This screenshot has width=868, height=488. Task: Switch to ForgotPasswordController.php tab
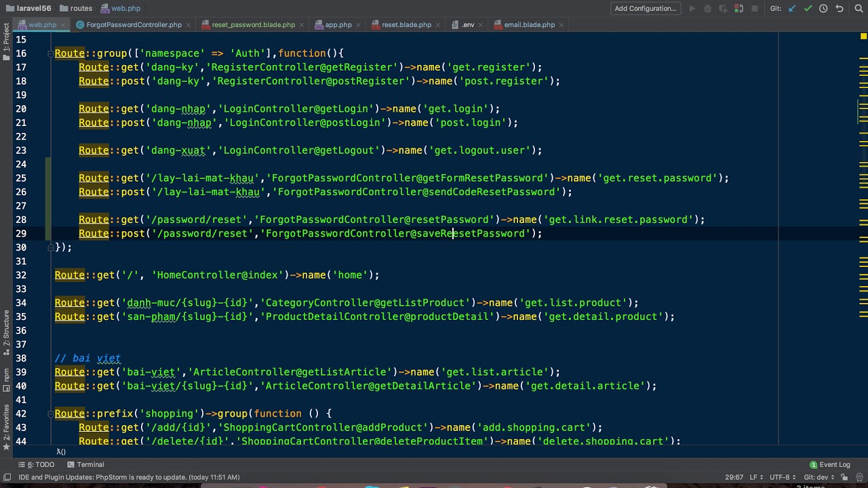134,25
